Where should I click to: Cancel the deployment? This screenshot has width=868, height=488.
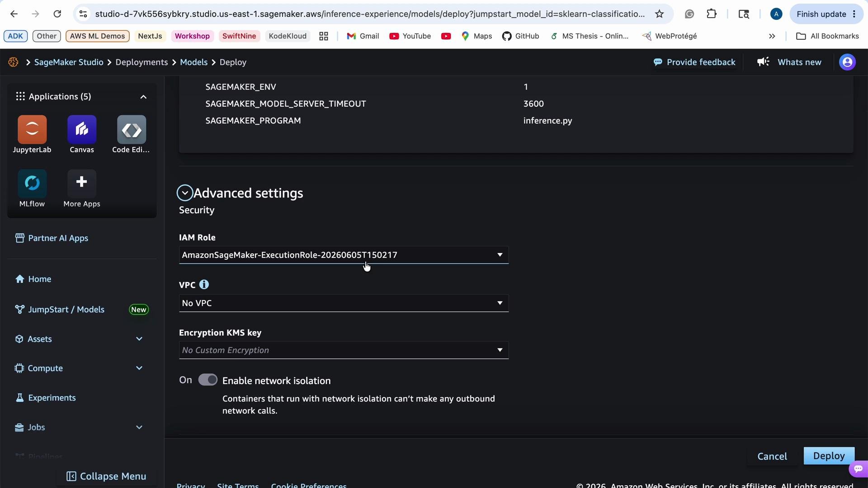coord(772,456)
